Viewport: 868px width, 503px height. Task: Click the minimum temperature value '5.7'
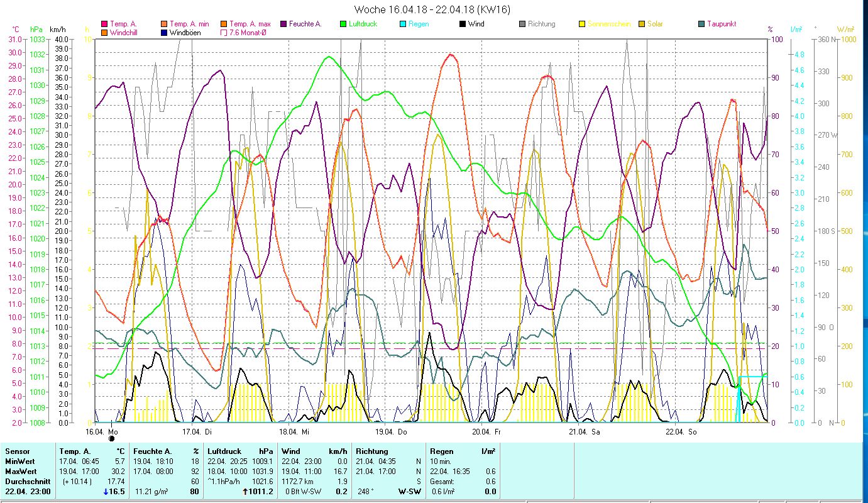click(120, 462)
